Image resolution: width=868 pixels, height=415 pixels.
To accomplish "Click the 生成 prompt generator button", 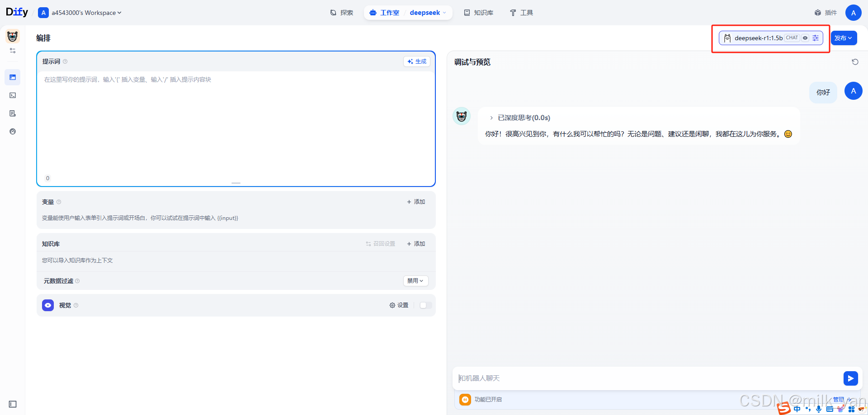I will pyautogui.click(x=416, y=61).
